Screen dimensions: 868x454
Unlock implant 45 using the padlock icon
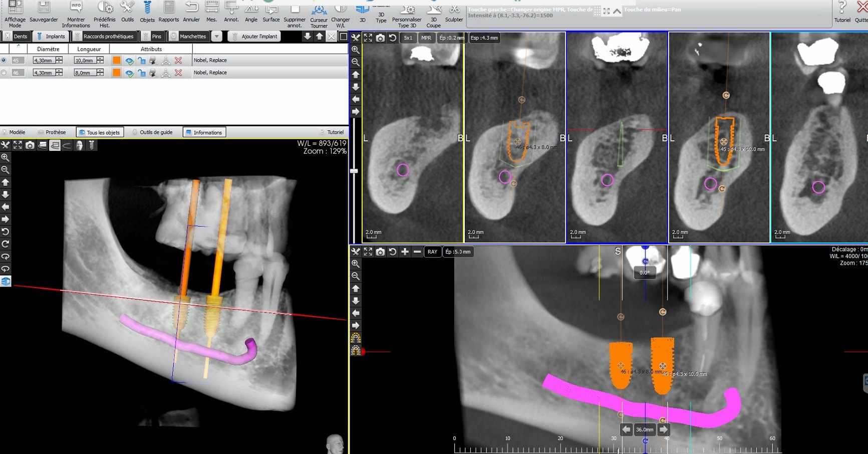[142, 61]
